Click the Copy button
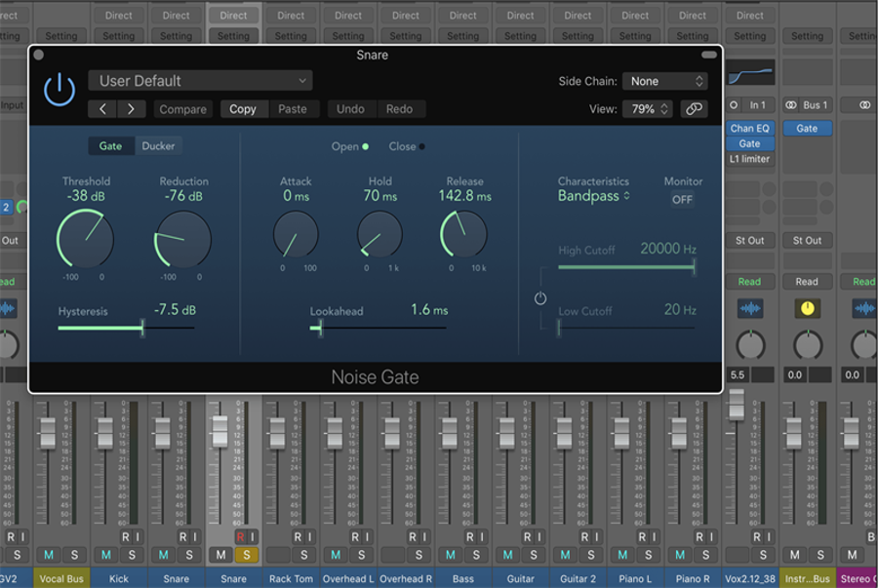Image resolution: width=878 pixels, height=588 pixels. (243, 109)
